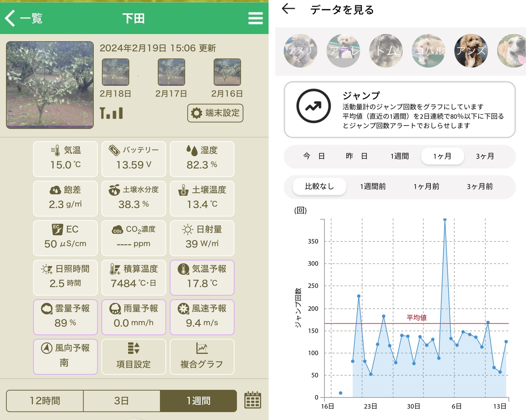This screenshot has width=526, height=420.
Task: Open the 土壌温度 soil temperature tile
Action: coord(202,198)
